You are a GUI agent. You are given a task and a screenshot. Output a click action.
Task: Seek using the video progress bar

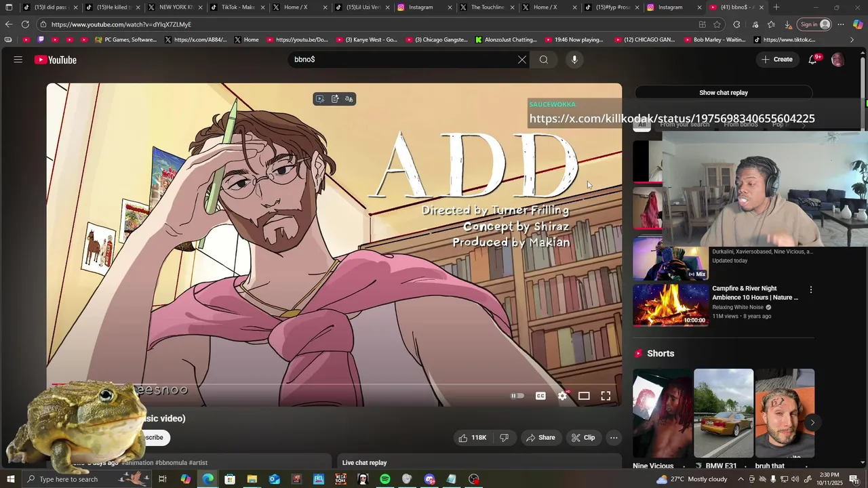334,385
